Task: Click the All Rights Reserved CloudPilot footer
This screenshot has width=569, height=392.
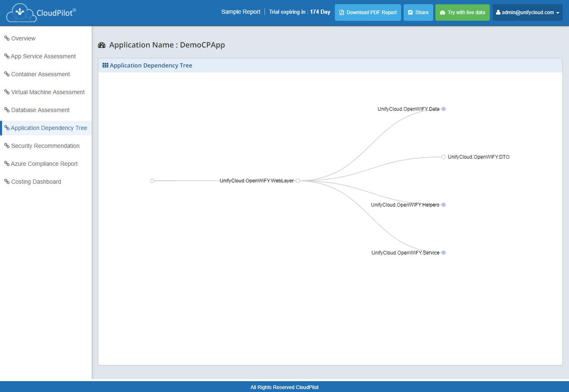Action: [284, 387]
